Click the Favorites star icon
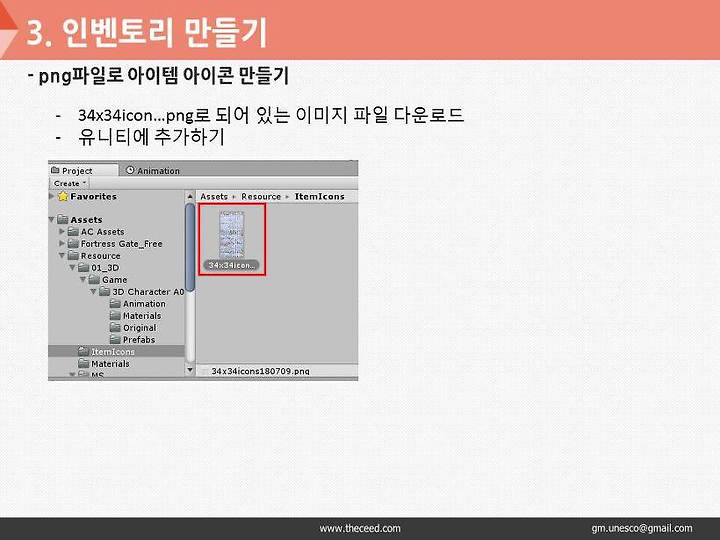This screenshot has height=540, width=720. 63,197
